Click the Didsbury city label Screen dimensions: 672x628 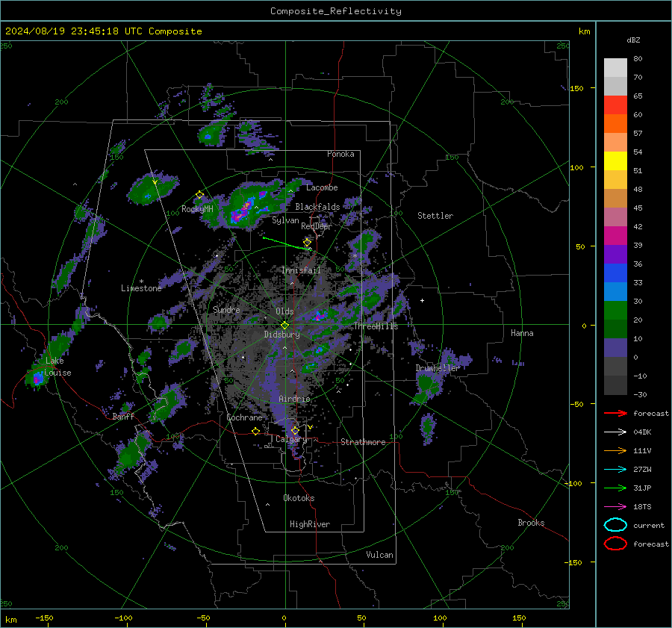click(x=281, y=335)
